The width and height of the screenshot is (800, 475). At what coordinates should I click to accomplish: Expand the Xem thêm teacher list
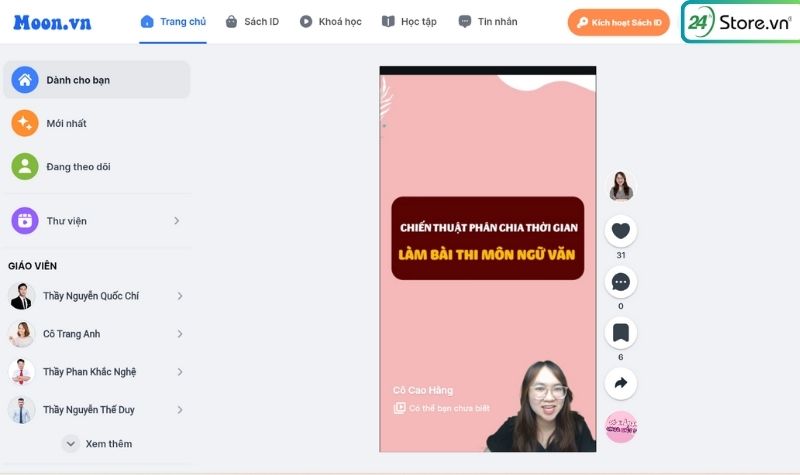pyautogui.click(x=97, y=444)
